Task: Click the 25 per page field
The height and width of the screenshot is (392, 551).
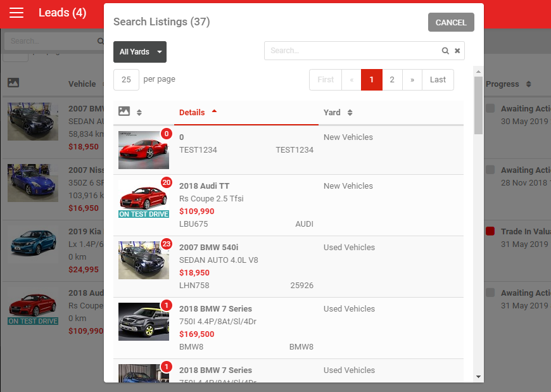Action: [x=126, y=79]
